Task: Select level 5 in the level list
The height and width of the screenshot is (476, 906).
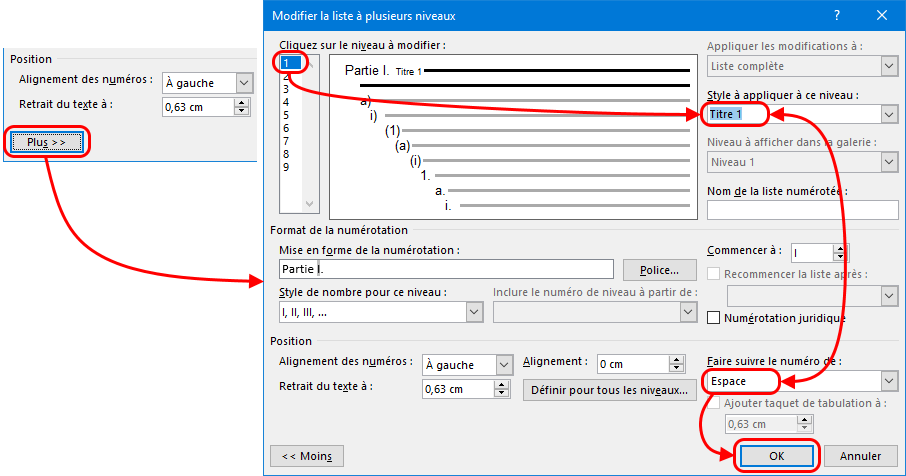Action: 286,115
